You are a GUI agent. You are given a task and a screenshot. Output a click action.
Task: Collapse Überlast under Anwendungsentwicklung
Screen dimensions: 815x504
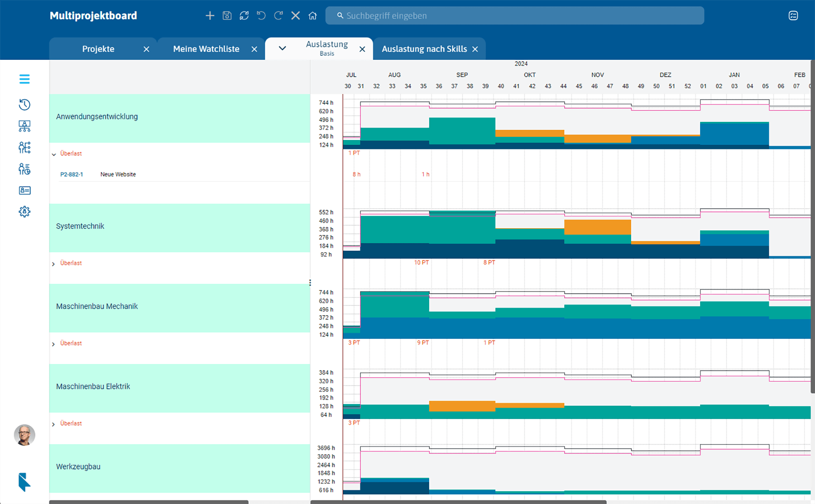click(x=54, y=154)
